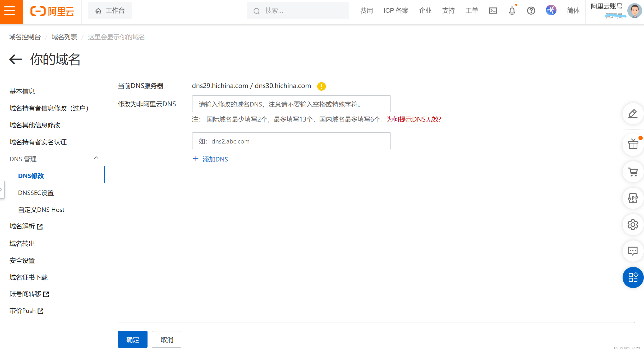The height and width of the screenshot is (352, 644).
Task: Open the 简体 language selector
Action: (x=573, y=11)
